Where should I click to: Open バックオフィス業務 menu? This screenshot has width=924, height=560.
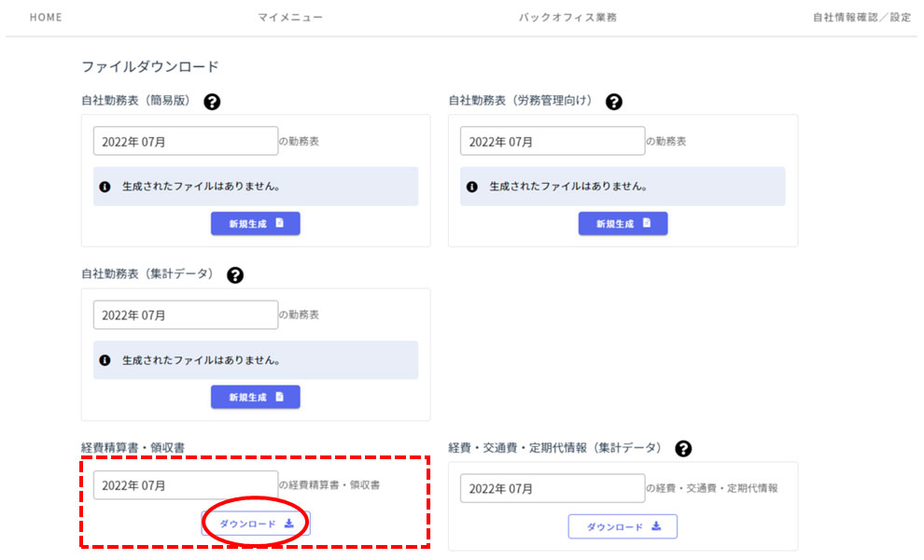567,17
